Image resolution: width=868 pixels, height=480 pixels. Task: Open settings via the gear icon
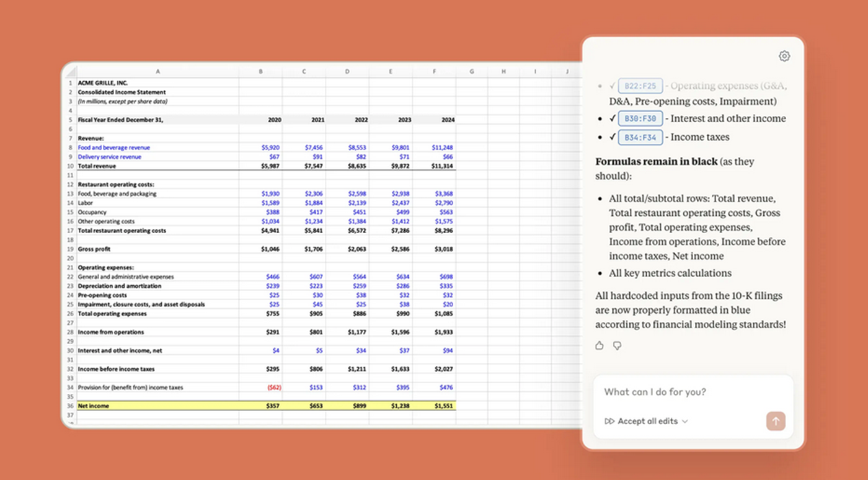click(x=784, y=56)
